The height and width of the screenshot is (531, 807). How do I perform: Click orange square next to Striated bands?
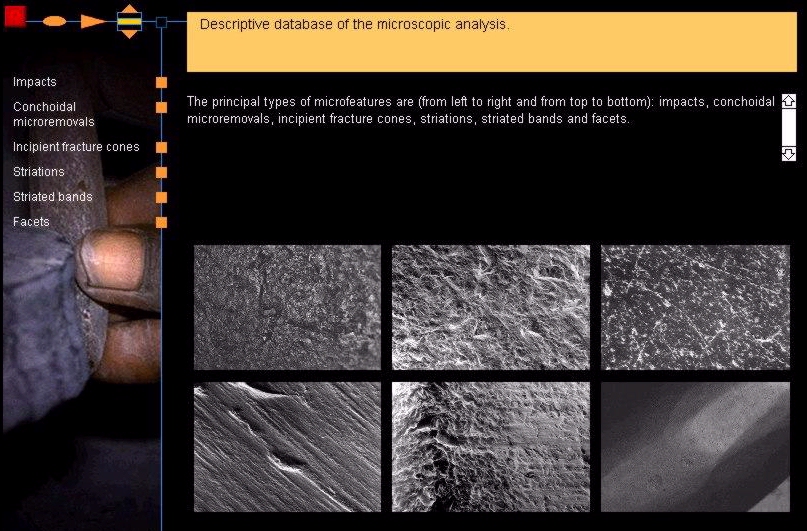(162, 197)
